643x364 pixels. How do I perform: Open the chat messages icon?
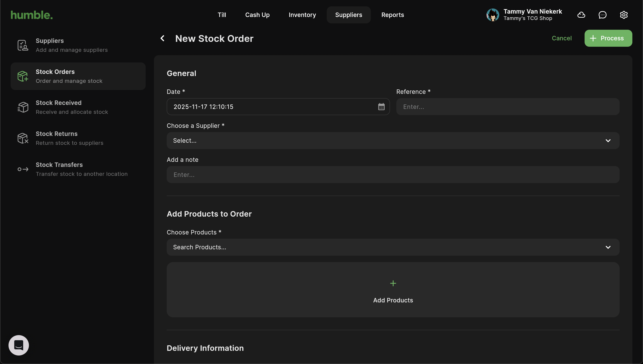click(602, 15)
